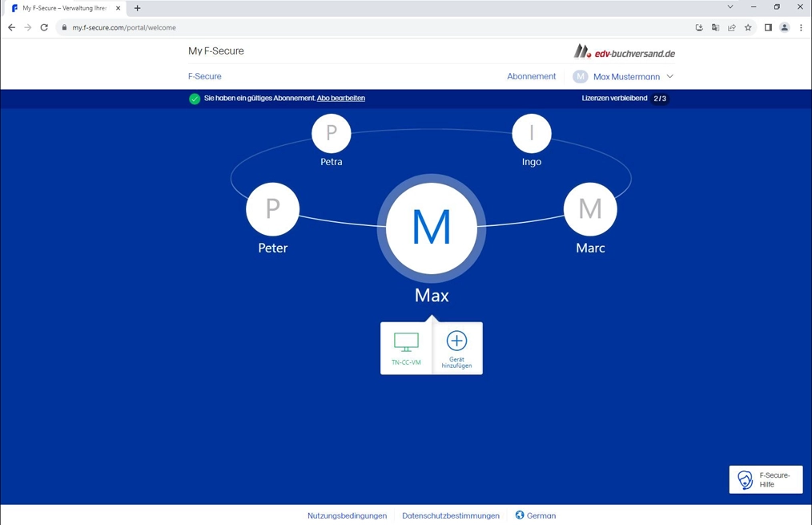Image resolution: width=812 pixels, height=525 pixels.
Task: Open the tab search dropdown arrow
Action: click(x=730, y=7)
